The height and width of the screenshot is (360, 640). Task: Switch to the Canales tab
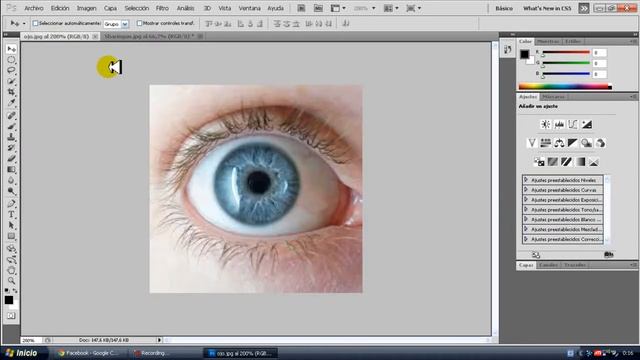point(548,265)
